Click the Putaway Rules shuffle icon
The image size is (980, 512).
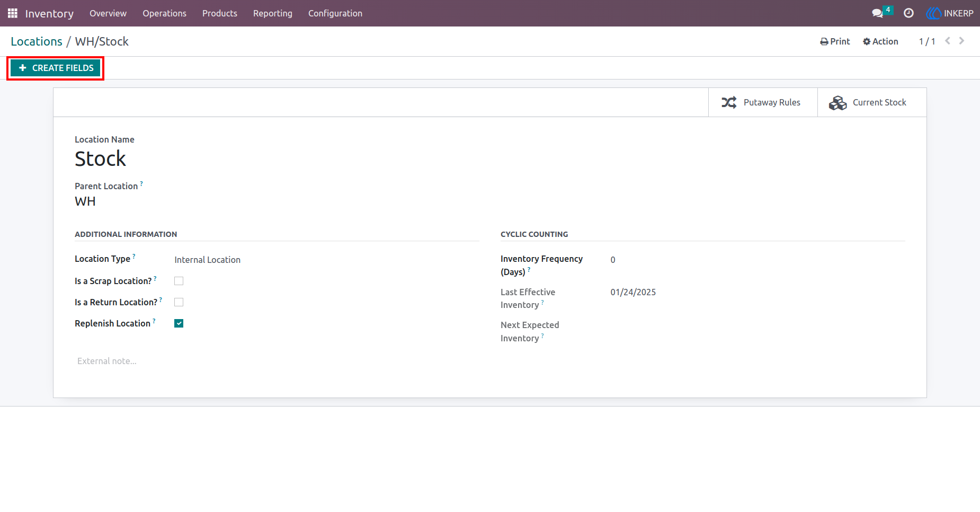click(x=729, y=102)
